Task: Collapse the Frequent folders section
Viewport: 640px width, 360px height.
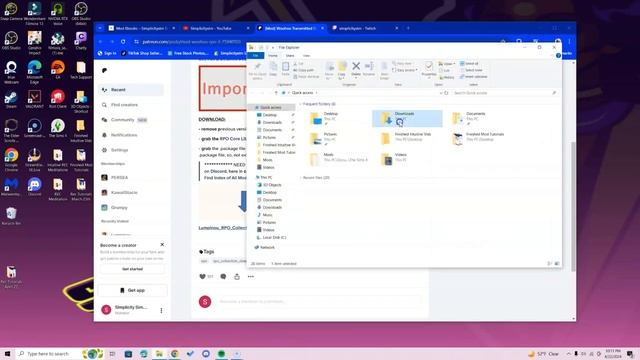Action: click(x=301, y=104)
